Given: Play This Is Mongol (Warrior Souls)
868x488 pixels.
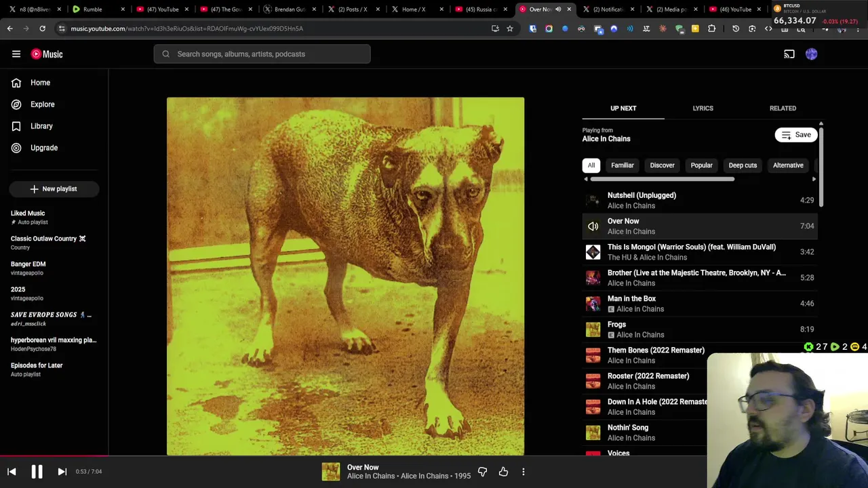Looking at the screenshot, I should click(700, 252).
